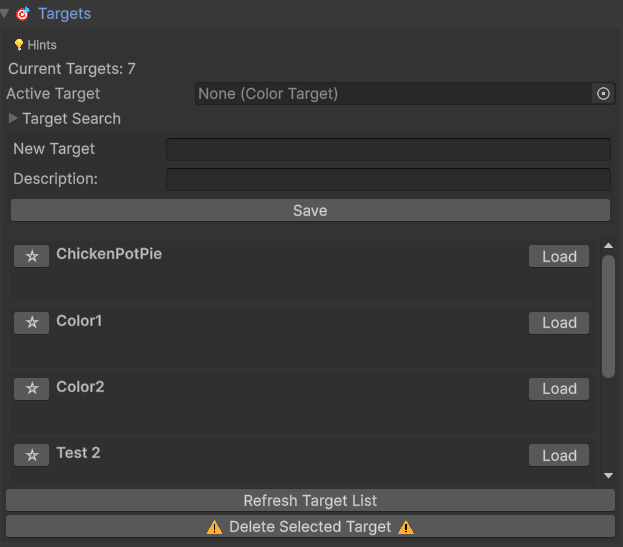Favorite the ChickenPotPie target star
This screenshot has width=623, height=547.
tap(31, 256)
